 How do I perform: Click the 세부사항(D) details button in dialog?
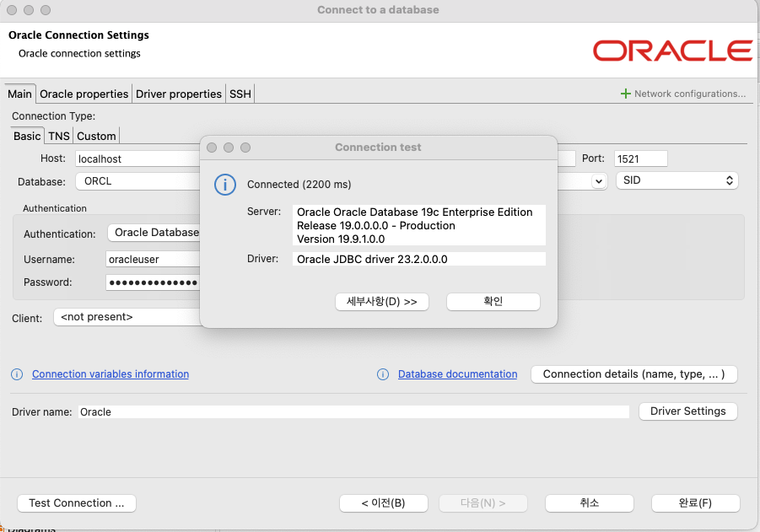coord(382,302)
